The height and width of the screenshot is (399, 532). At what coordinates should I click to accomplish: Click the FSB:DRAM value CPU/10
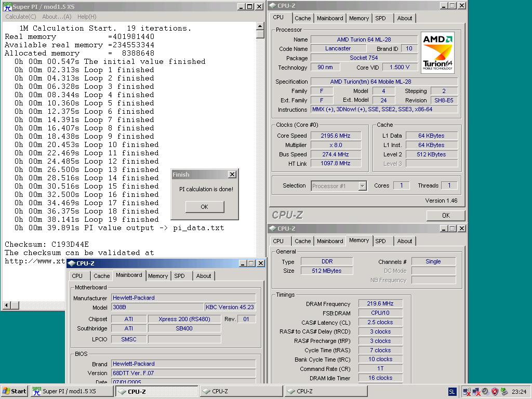click(x=380, y=313)
